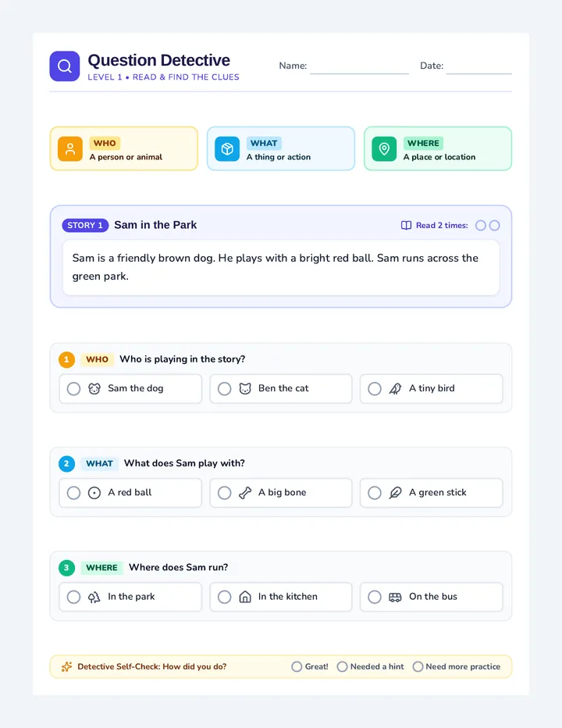Click the orange WHO person icon

[70, 148]
